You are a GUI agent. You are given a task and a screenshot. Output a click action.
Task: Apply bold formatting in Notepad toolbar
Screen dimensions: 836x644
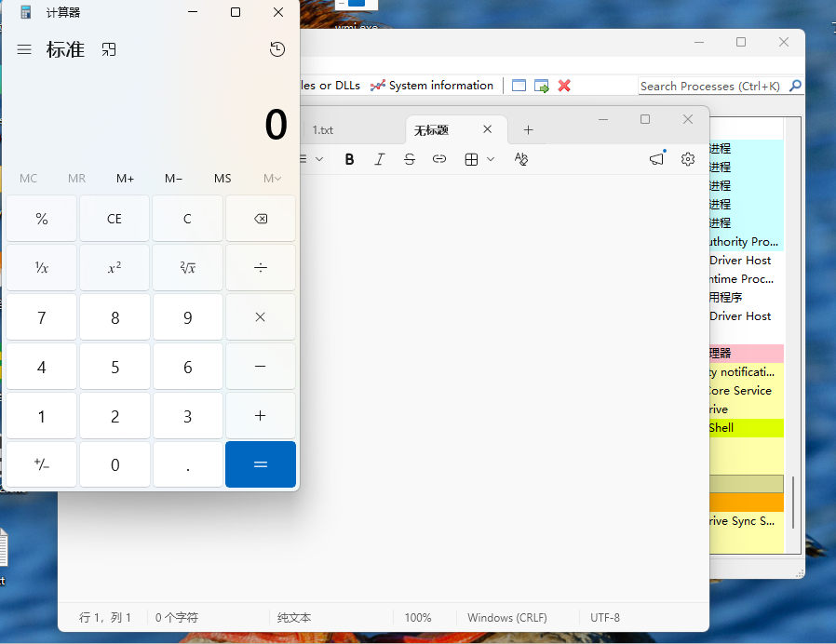(349, 159)
